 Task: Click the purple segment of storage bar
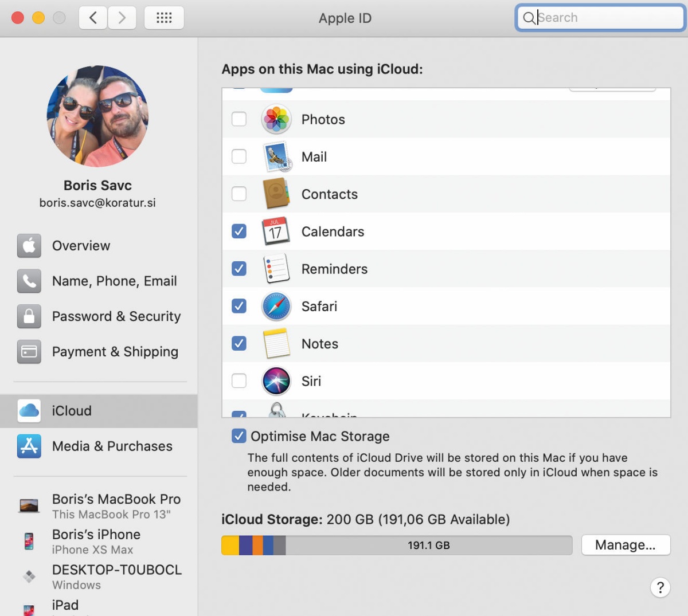click(x=246, y=545)
